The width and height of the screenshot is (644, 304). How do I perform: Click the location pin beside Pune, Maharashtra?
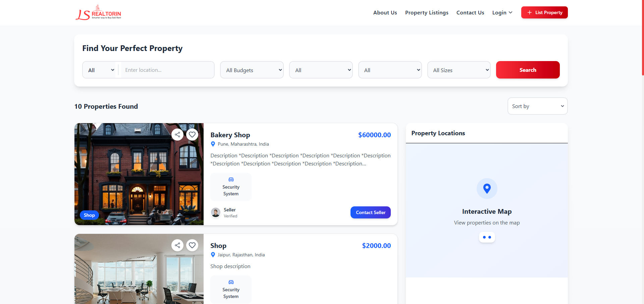213,144
